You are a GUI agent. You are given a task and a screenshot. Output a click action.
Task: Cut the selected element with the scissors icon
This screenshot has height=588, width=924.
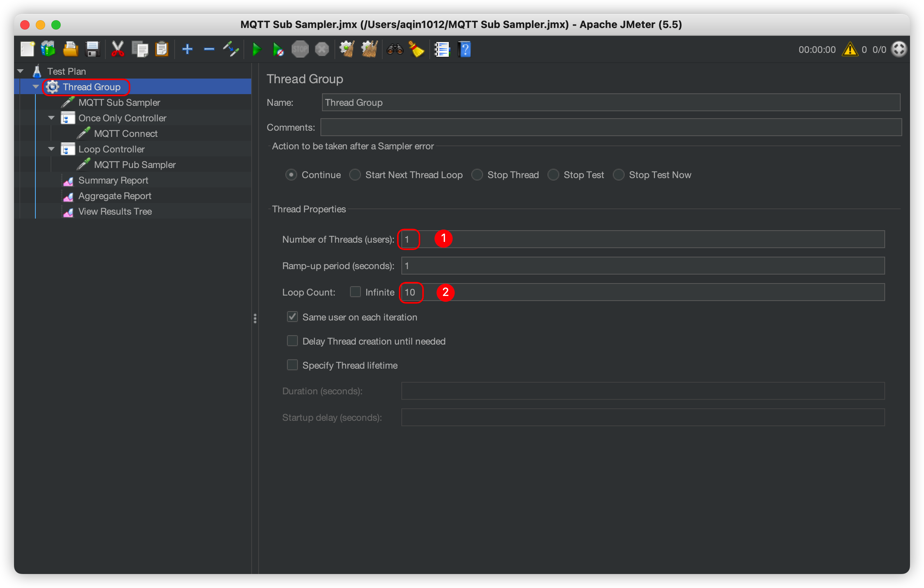click(x=118, y=49)
